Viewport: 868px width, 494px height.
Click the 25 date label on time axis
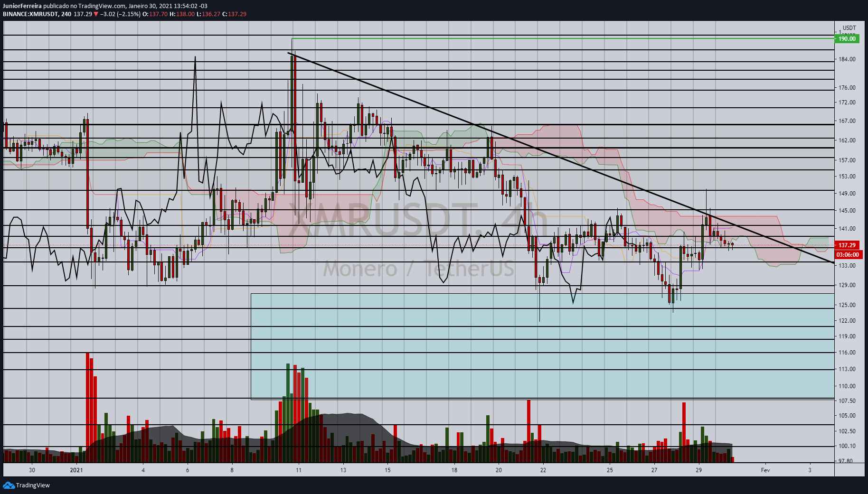pos(610,470)
